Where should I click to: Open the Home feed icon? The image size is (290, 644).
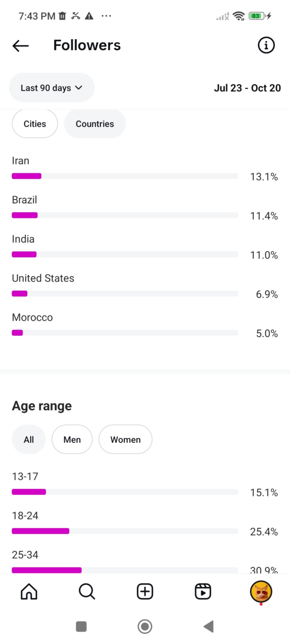pos(29,591)
